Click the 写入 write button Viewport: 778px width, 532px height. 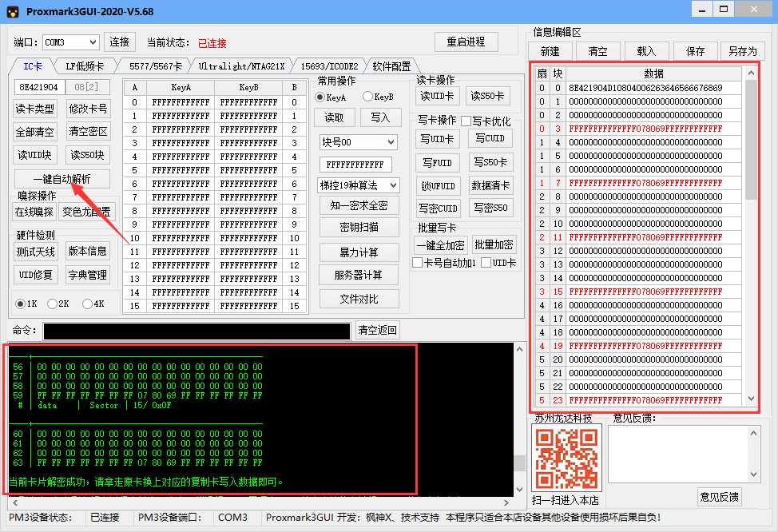pyautogui.click(x=380, y=117)
